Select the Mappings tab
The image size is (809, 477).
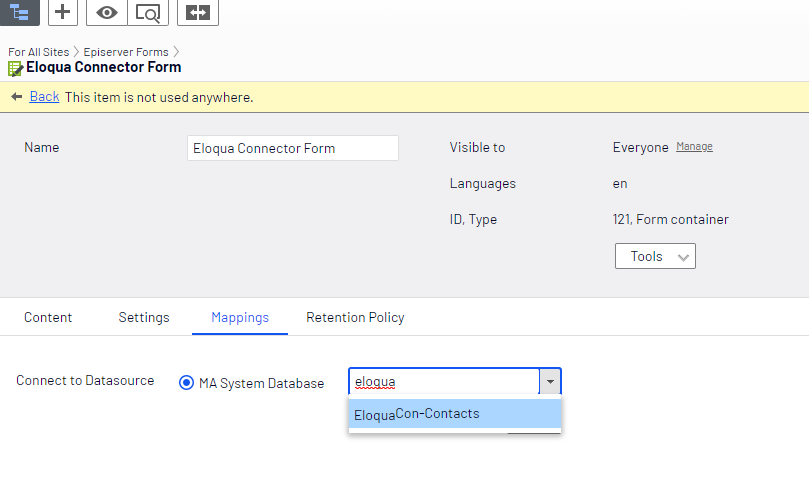[x=240, y=317]
